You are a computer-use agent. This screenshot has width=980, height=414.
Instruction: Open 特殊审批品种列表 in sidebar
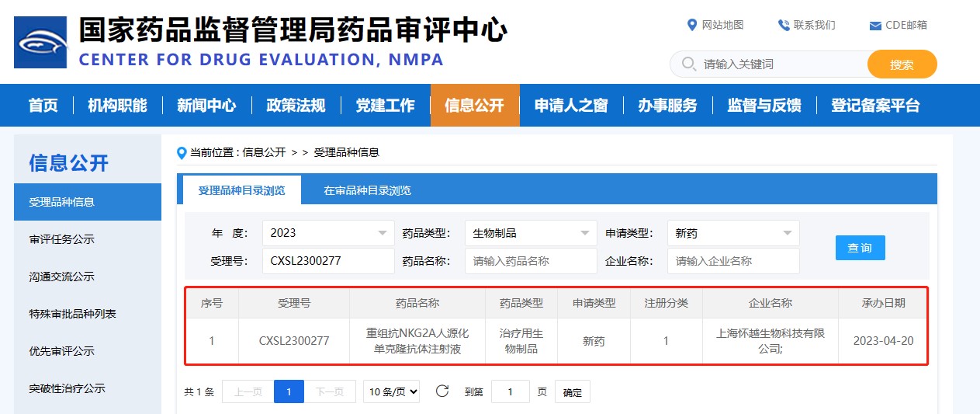pos(88,314)
